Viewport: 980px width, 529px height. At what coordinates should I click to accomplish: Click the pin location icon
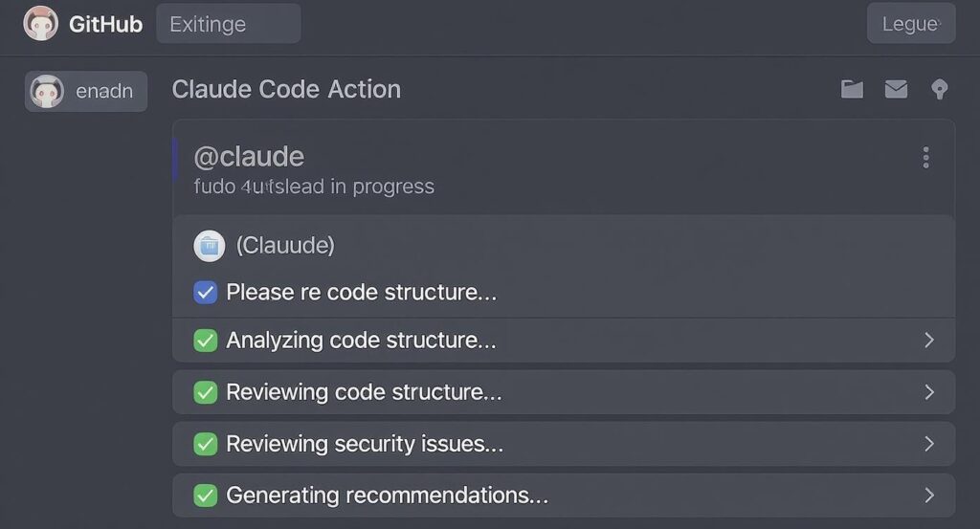(940, 90)
